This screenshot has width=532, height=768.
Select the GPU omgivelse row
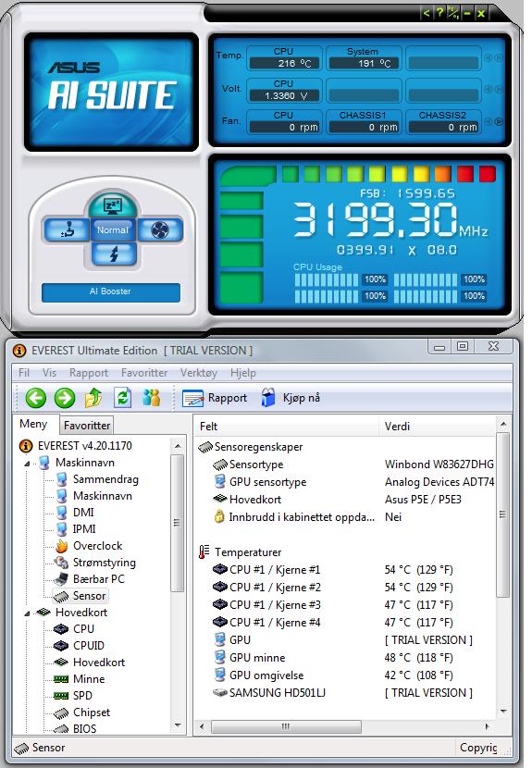click(x=345, y=675)
